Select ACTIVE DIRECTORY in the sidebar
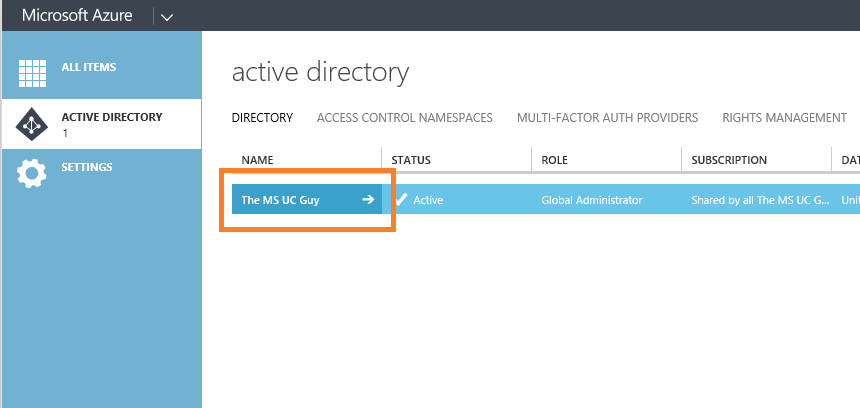 (x=112, y=117)
